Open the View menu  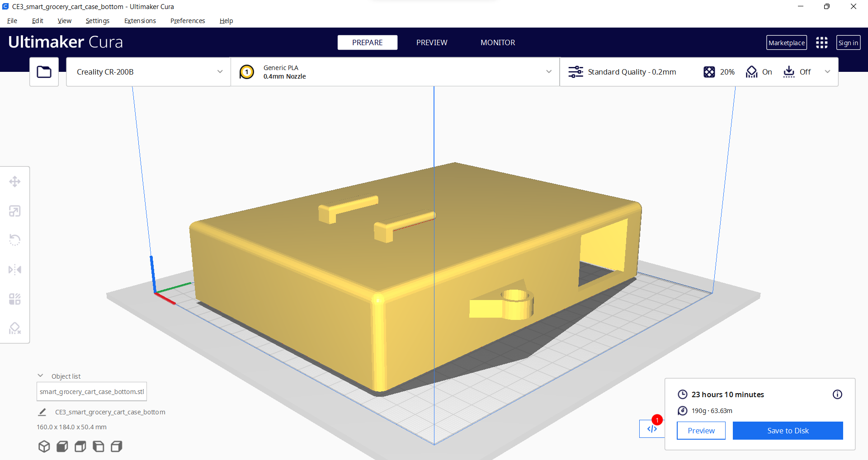[65, 21]
